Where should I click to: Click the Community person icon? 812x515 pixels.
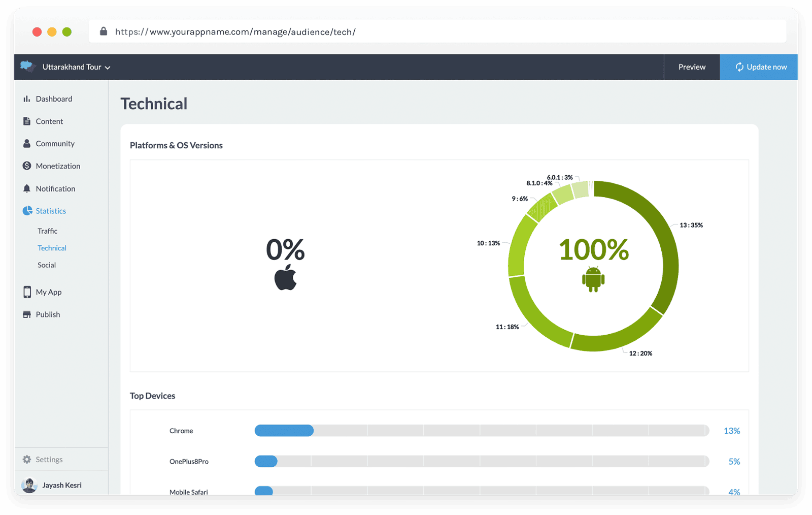point(26,144)
